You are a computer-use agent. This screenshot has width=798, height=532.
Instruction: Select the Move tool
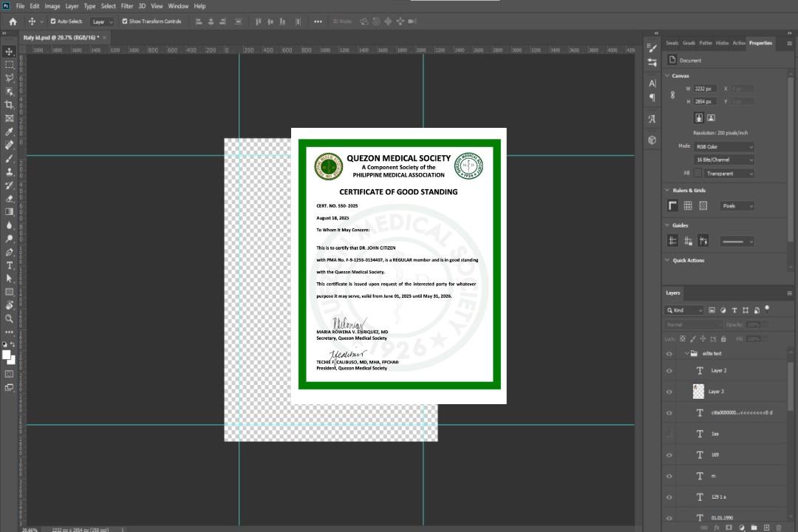click(9, 52)
